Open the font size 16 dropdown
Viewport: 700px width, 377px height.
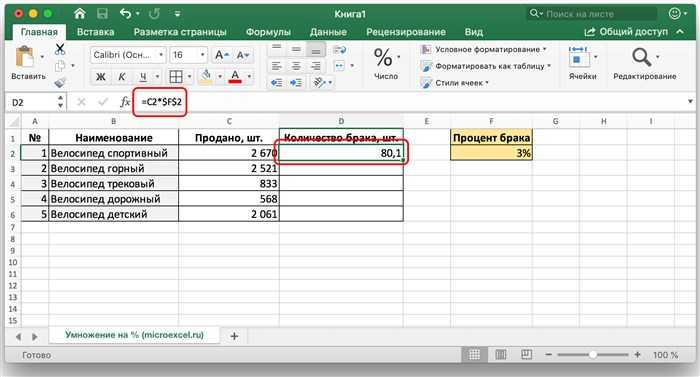pos(188,55)
